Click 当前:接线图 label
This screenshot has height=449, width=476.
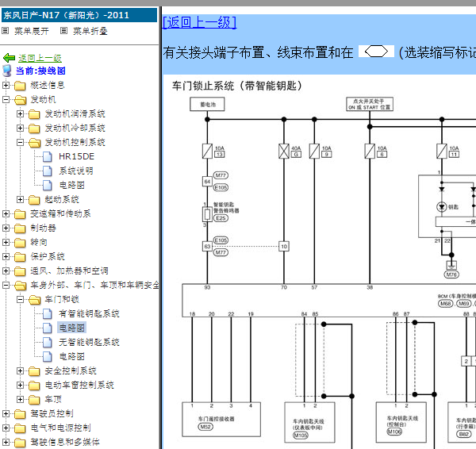click(x=40, y=71)
